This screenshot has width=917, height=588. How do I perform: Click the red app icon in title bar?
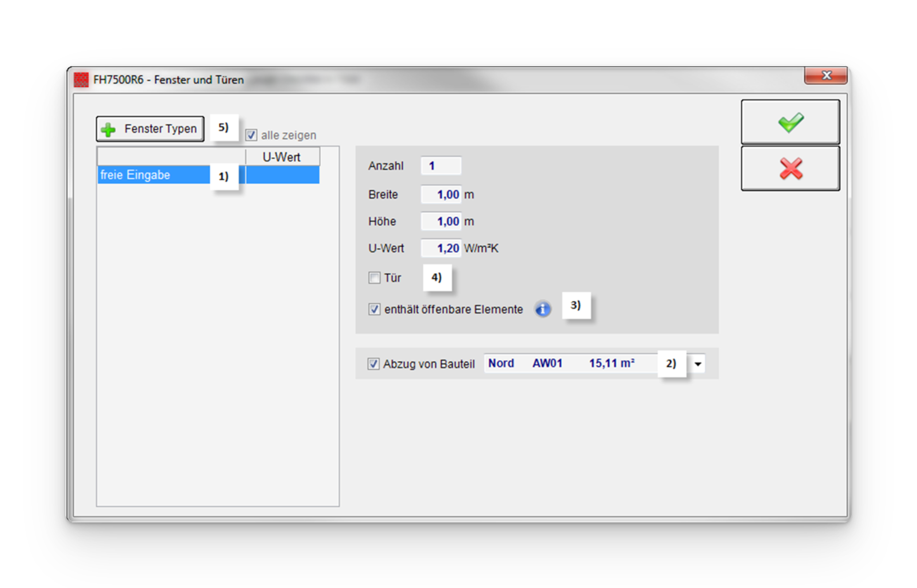coord(81,79)
